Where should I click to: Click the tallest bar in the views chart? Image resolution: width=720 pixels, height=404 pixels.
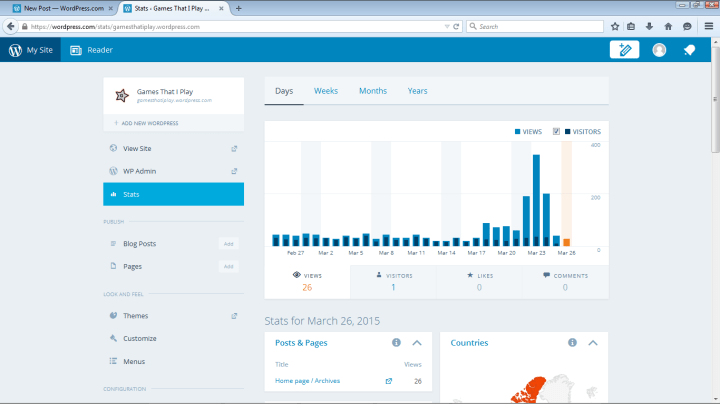[536, 200]
